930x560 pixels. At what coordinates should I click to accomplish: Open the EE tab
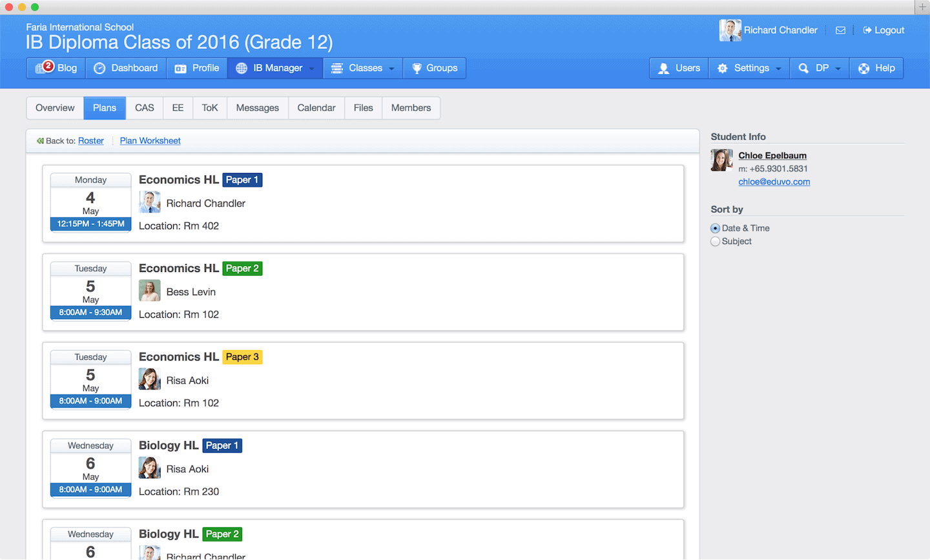(x=178, y=108)
